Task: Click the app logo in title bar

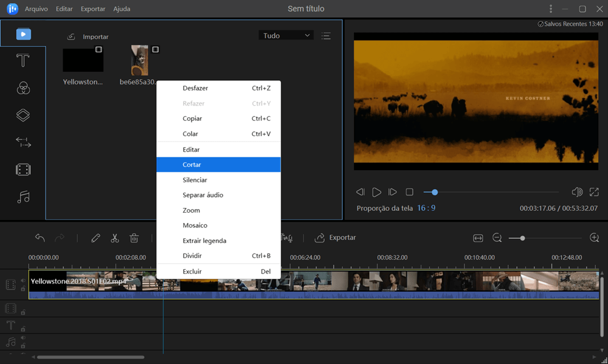Action: [x=12, y=9]
